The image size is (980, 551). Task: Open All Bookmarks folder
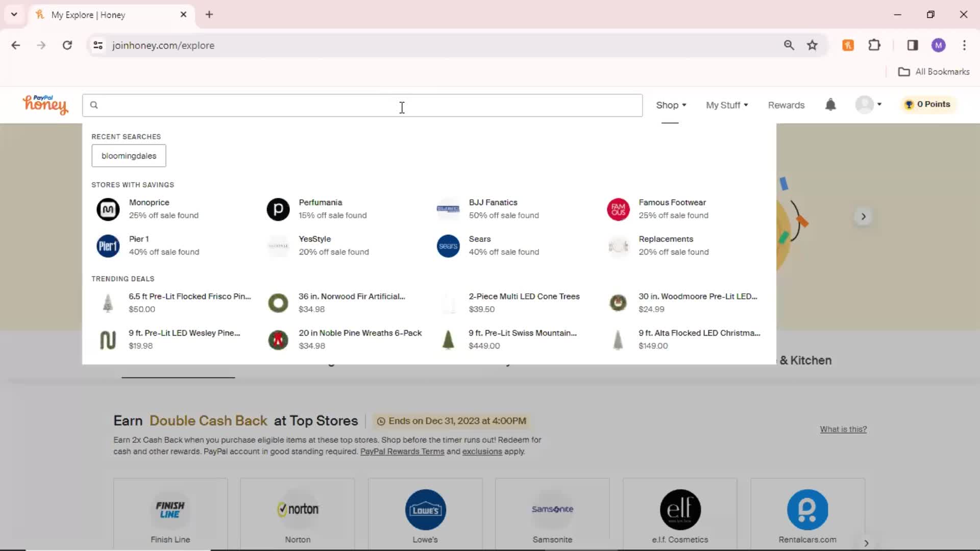coord(934,72)
